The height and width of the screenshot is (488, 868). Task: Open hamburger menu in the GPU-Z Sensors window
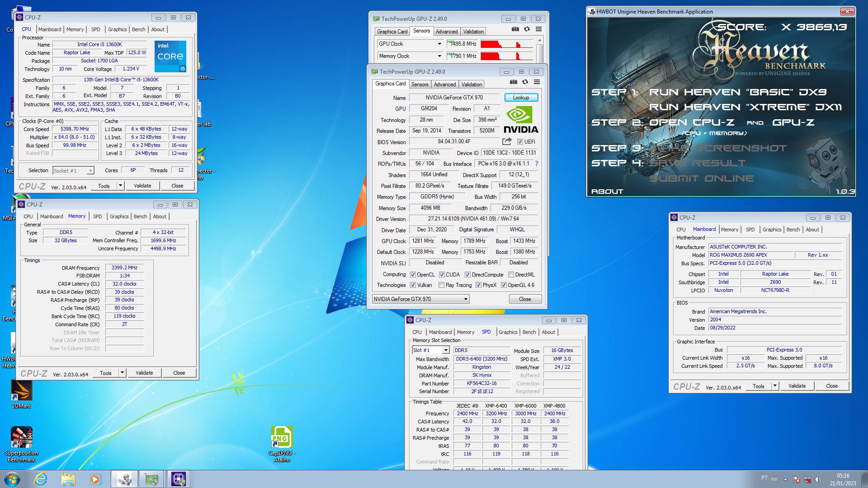538,29
